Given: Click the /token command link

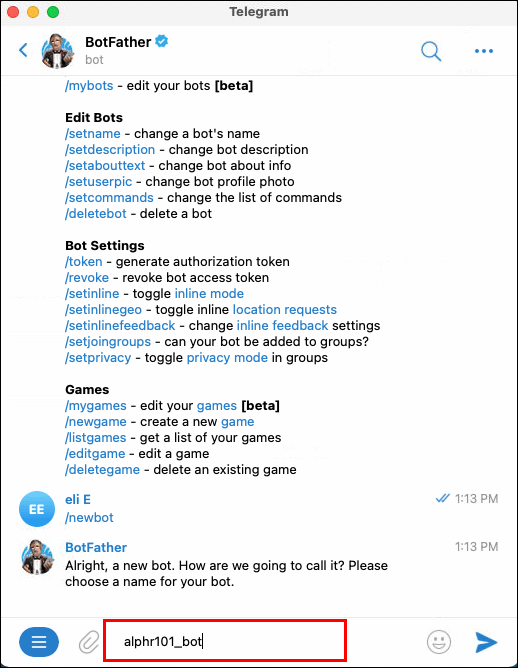Looking at the screenshot, I should pyautogui.click(x=84, y=262).
